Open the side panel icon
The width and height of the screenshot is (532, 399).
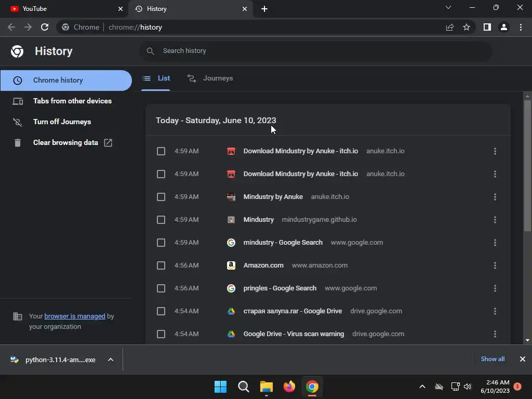click(x=487, y=27)
